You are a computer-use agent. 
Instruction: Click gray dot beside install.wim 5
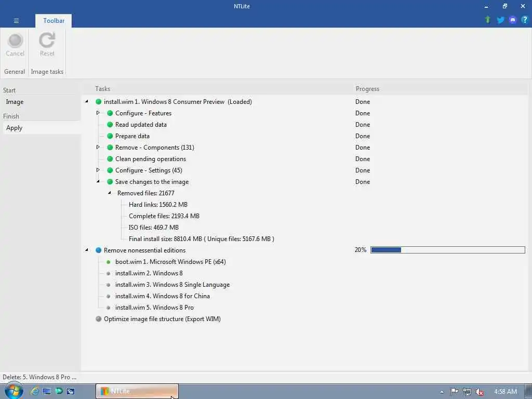109,308
